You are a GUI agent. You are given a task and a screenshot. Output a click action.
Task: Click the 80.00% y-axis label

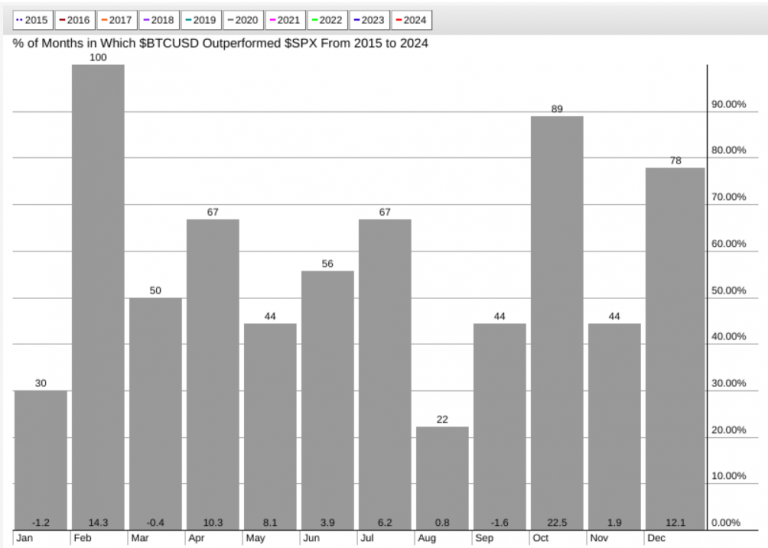click(x=728, y=150)
